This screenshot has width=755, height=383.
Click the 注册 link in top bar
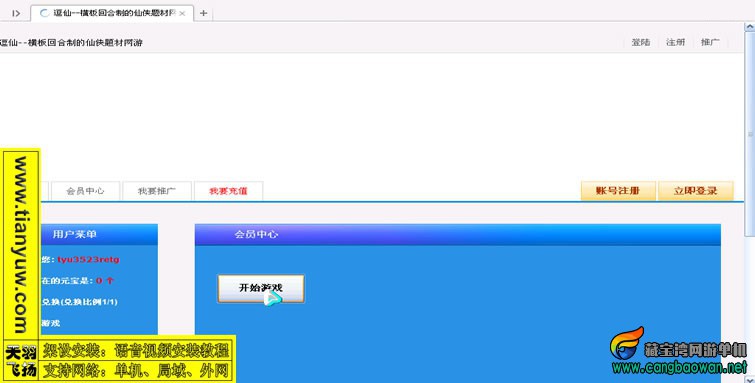click(x=676, y=42)
